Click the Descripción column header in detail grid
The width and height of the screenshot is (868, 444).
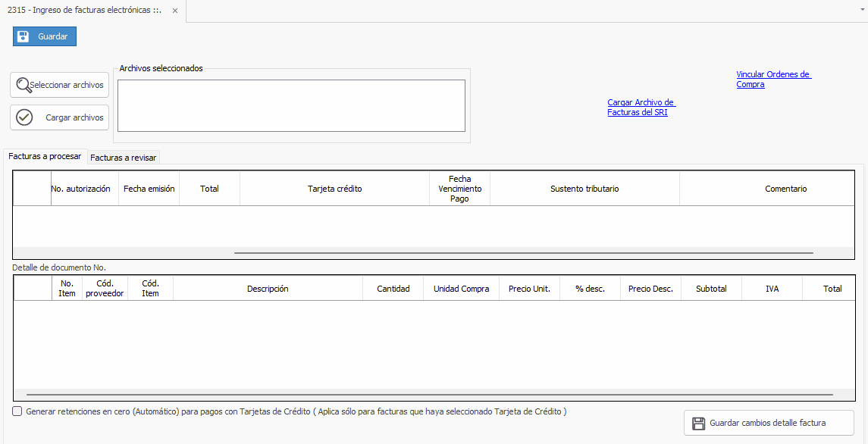pyautogui.click(x=268, y=289)
